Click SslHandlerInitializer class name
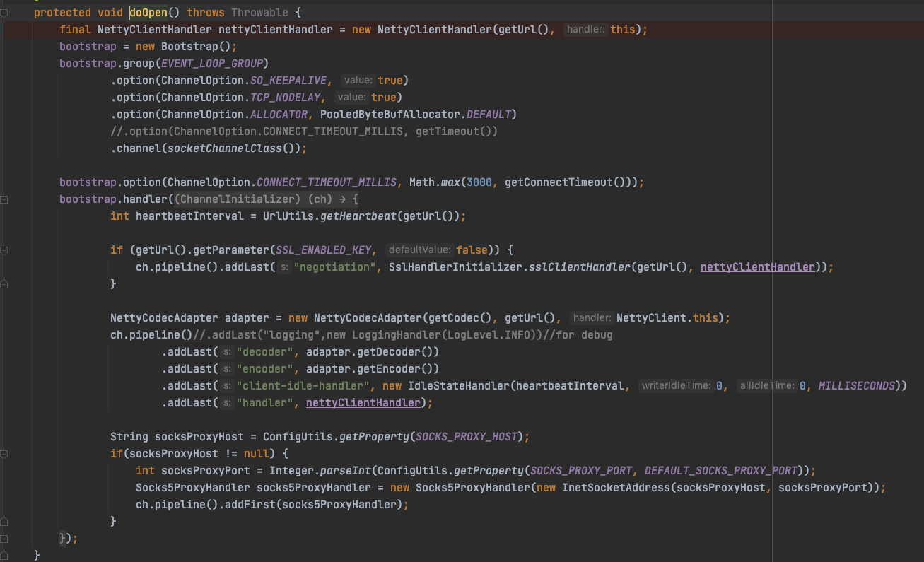Image resolution: width=924 pixels, height=562 pixels. (457, 267)
